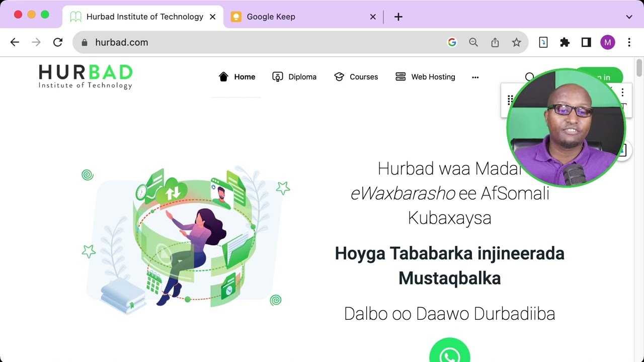Click the circular webcam video overlay
The image size is (644, 362).
[566, 128]
